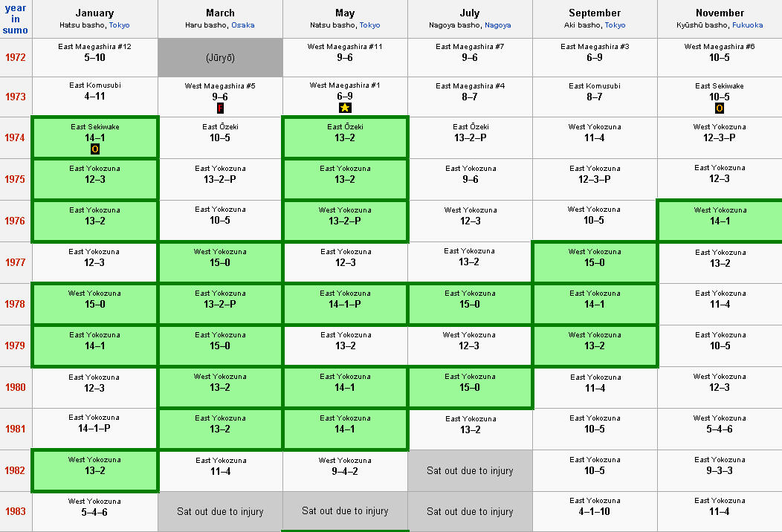
Task: Open the 1980 year link
Action: (15, 387)
